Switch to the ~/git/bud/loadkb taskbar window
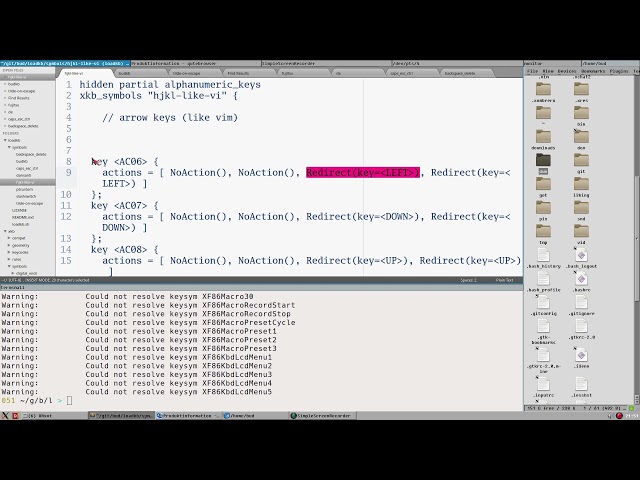The image size is (640, 480). [122, 416]
